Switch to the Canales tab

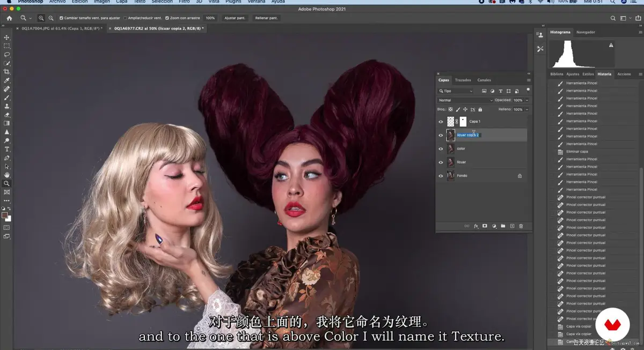tap(484, 80)
